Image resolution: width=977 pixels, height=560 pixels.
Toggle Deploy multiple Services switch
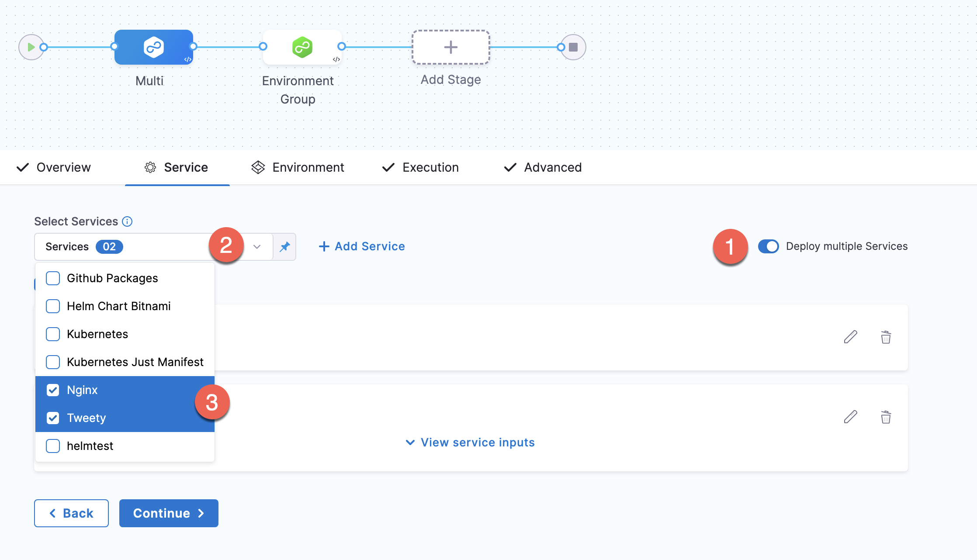tap(768, 246)
